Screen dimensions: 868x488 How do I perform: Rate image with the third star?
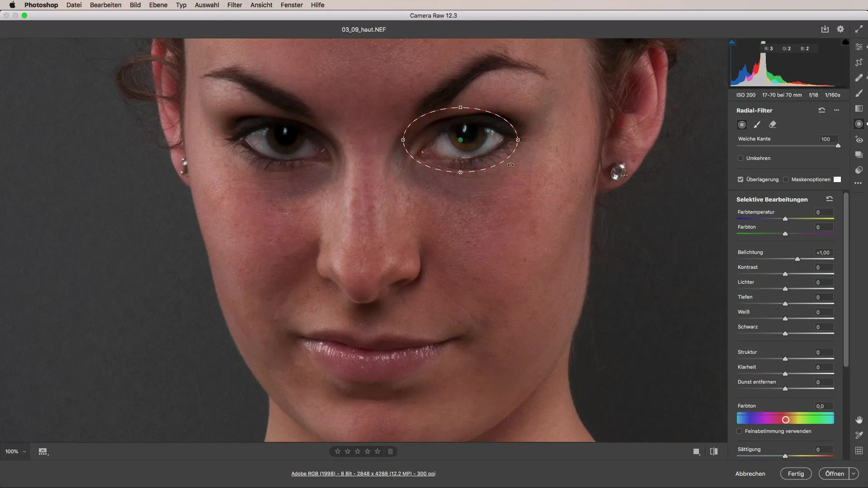pyautogui.click(x=358, y=451)
